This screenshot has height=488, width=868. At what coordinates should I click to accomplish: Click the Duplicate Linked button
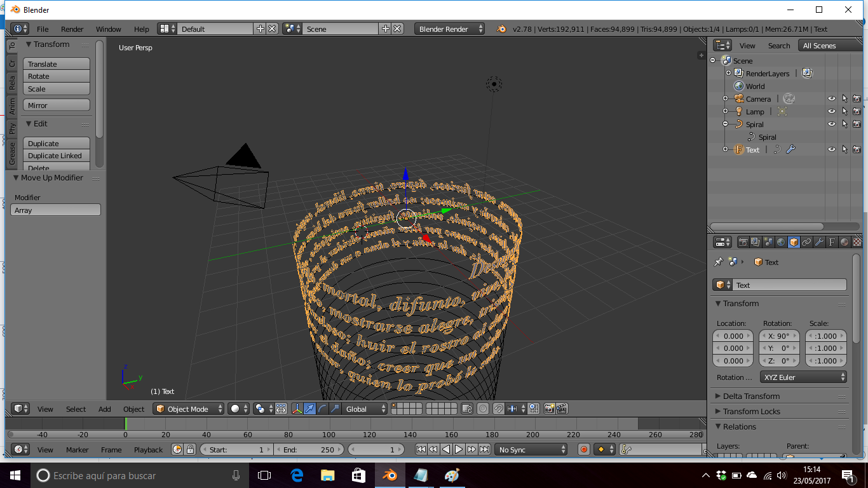click(x=57, y=156)
